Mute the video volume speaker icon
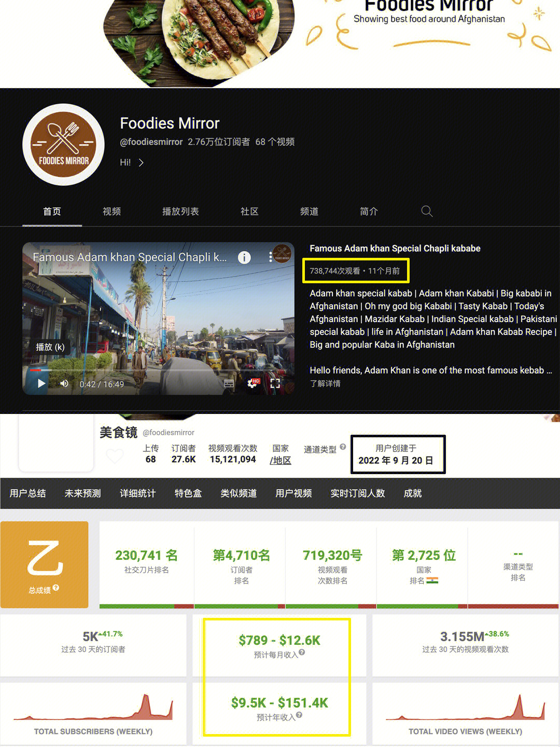 pos(64,384)
